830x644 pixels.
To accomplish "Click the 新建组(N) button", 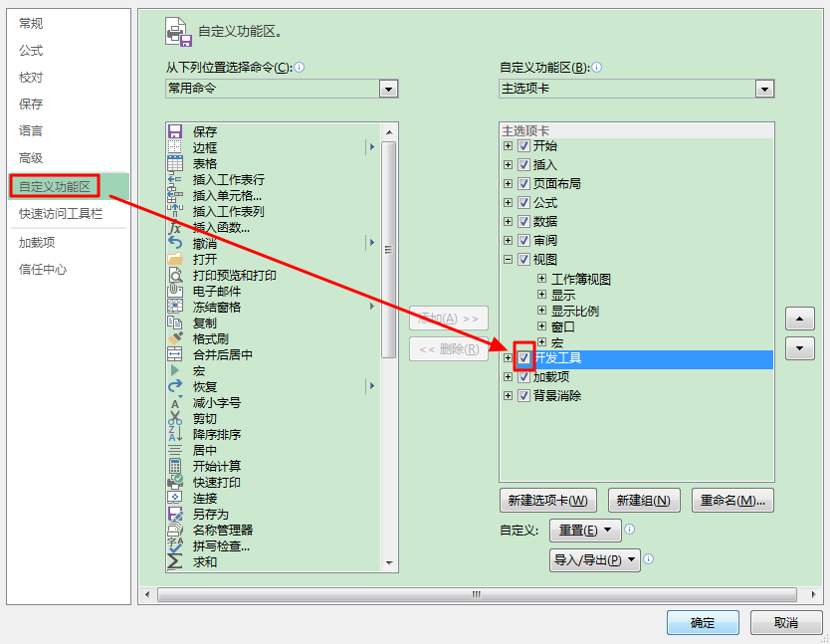I will 643,501.
